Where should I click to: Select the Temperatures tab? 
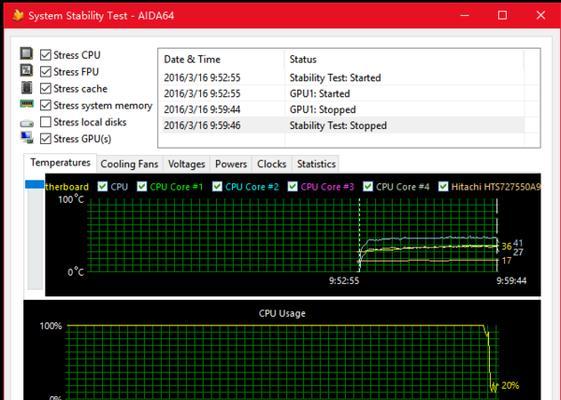coord(60,163)
